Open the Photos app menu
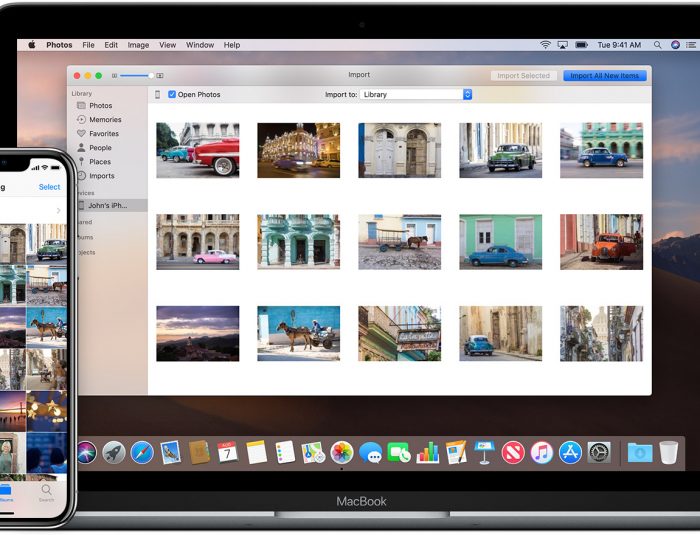 (59, 45)
